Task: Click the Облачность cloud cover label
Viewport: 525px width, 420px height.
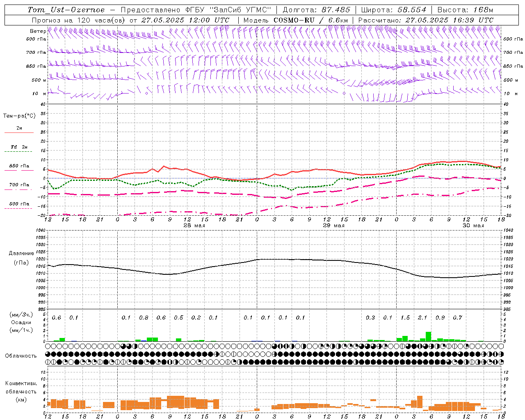Action: (21, 356)
